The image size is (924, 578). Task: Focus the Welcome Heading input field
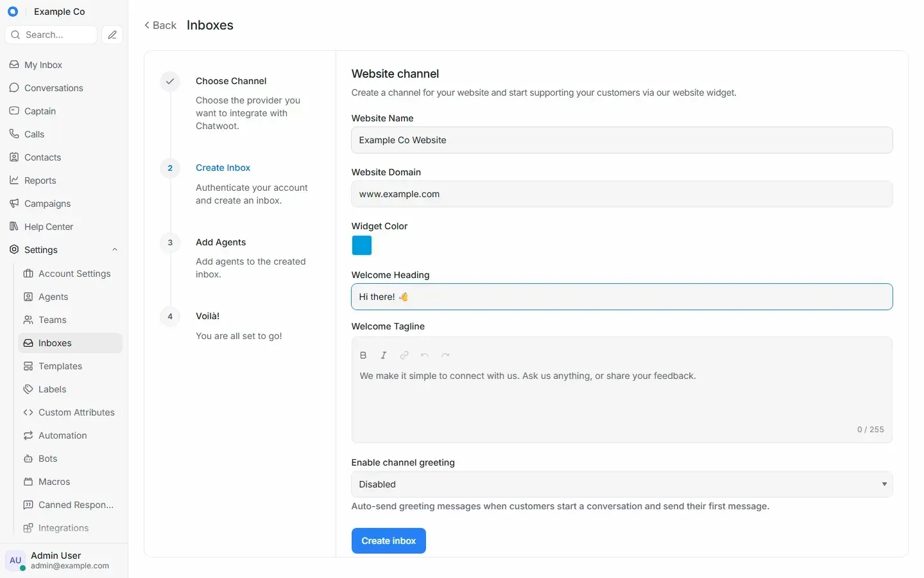click(x=622, y=297)
